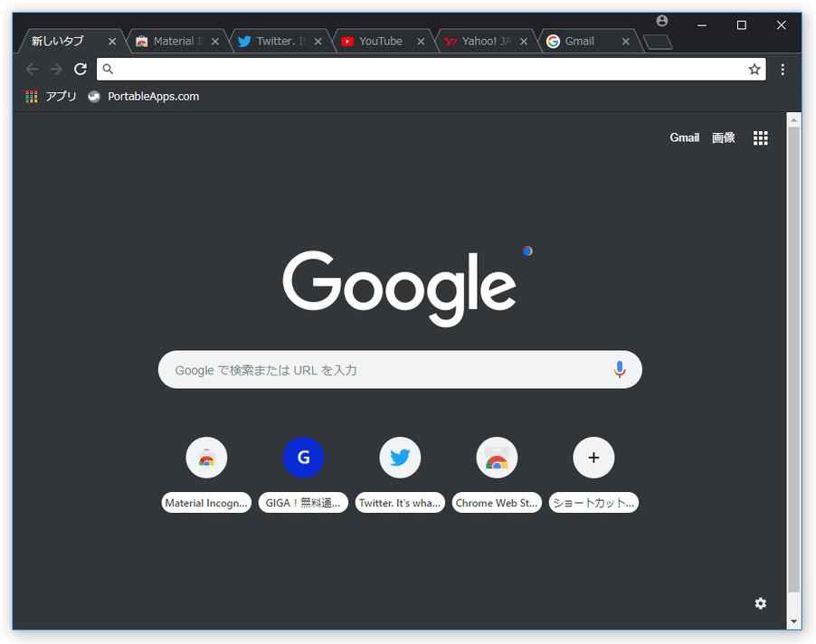Click the Twitter. It's wha... shortcut label
This screenshot has width=816, height=644.
click(400, 503)
